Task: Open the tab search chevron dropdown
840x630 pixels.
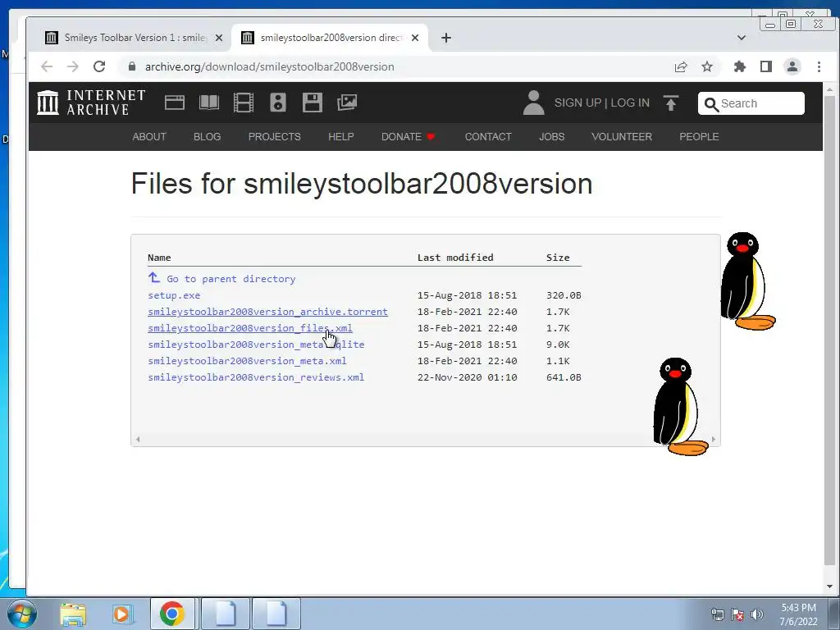Action: [742, 38]
